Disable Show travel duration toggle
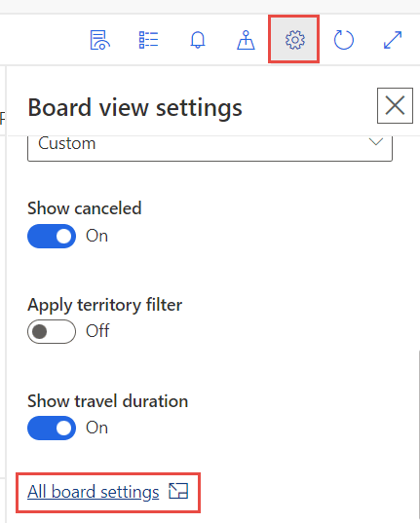The height and width of the screenshot is (523, 420). click(52, 428)
